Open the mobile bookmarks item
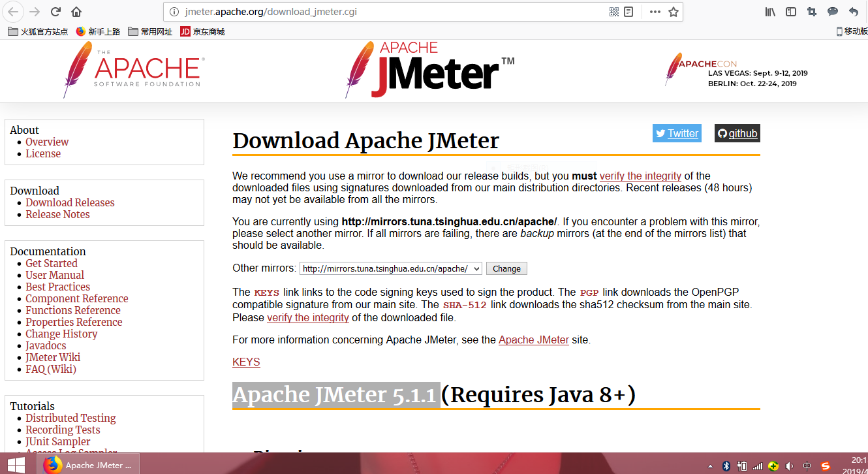Screen dimensions: 868x474 852,31
